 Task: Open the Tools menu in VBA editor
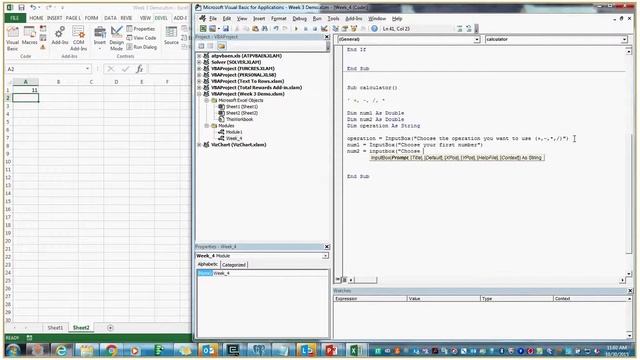pos(333,19)
